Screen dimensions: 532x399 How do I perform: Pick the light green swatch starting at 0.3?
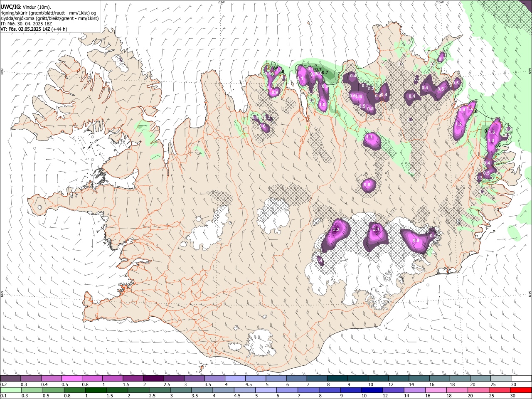[x=32, y=390]
